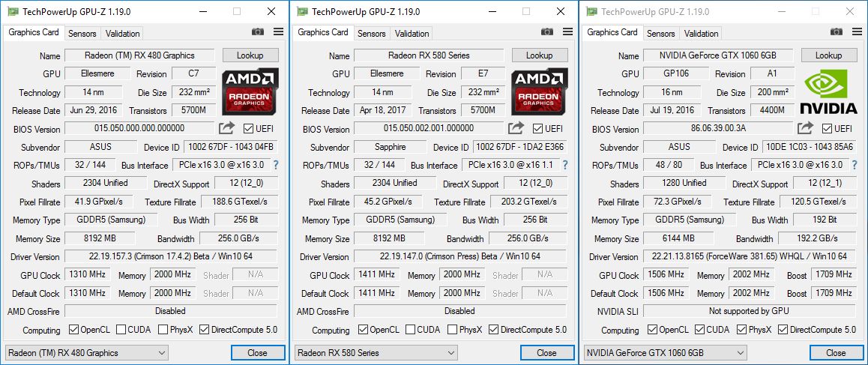Screen dimensions: 868x365
Task: Switch to Validation tab in GTX 1060 window
Action: [702, 33]
